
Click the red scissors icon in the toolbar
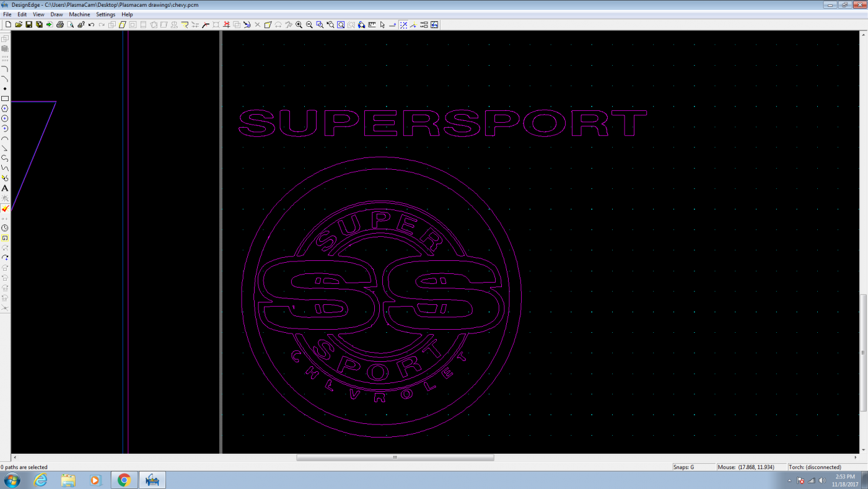tap(226, 25)
